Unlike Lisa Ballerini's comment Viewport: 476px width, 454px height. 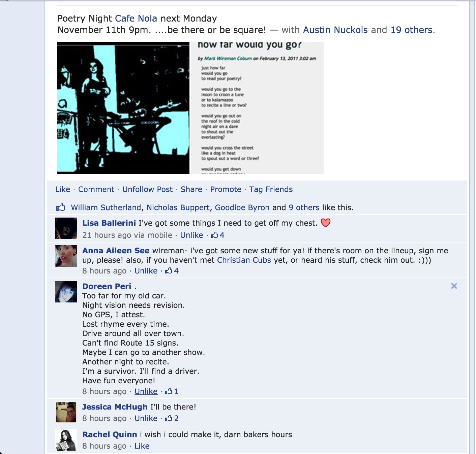[191, 235]
